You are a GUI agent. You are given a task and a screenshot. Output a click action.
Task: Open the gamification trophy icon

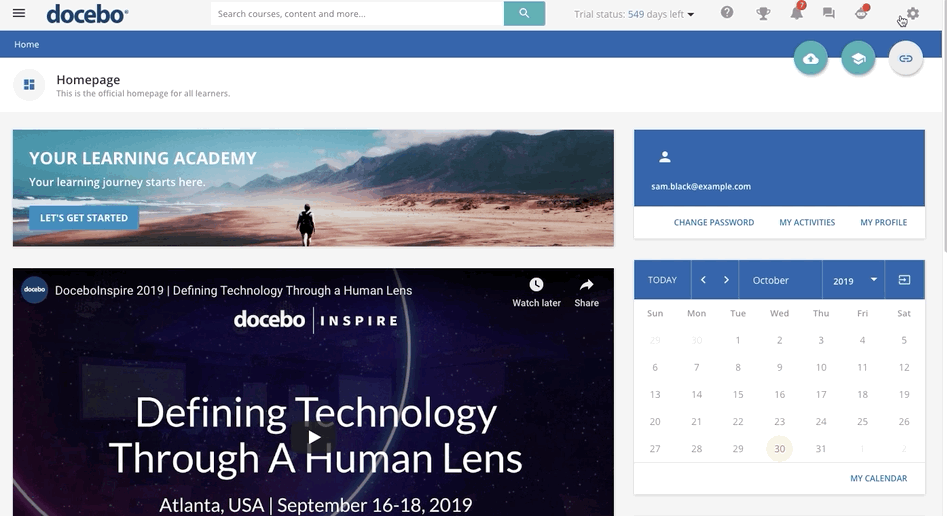(763, 14)
